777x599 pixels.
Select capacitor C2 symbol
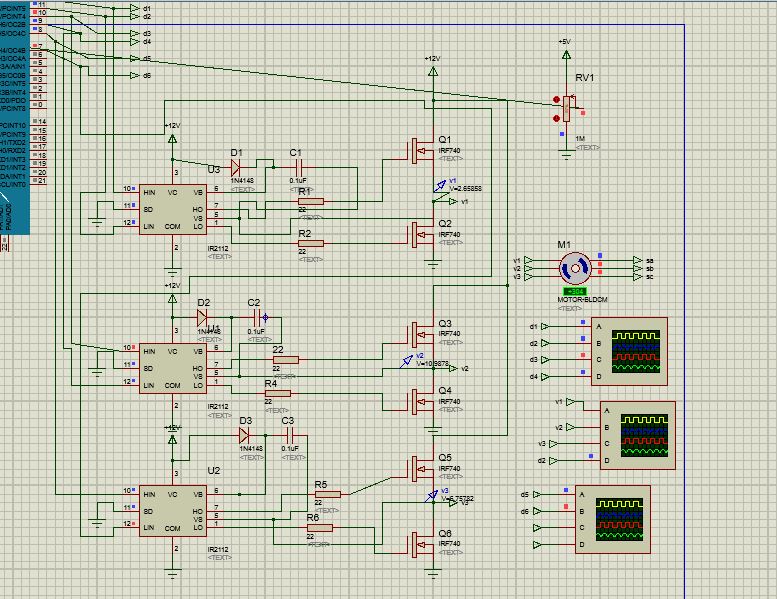click(x=256, y=317)
